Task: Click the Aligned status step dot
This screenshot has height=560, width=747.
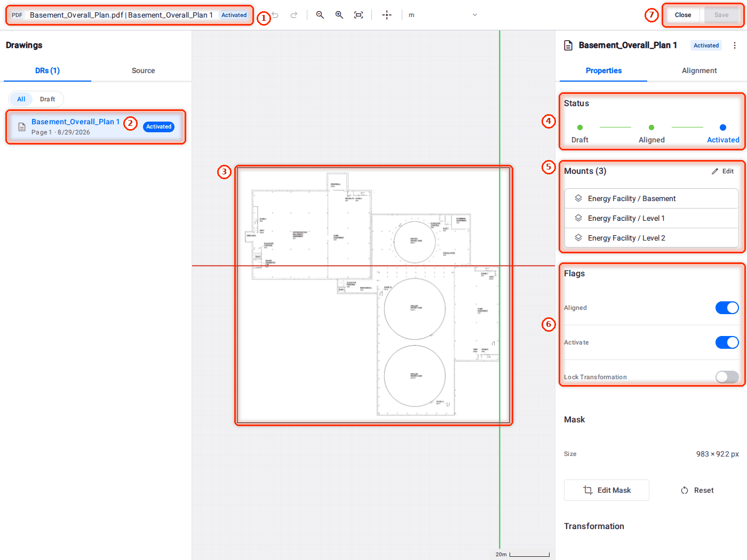Action: 651,127
